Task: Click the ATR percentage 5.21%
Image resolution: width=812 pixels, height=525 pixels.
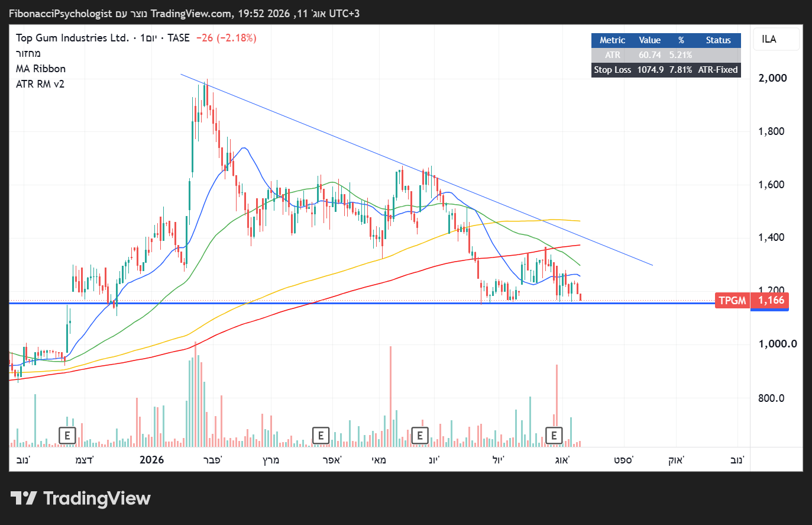Action: pos(681,55)
